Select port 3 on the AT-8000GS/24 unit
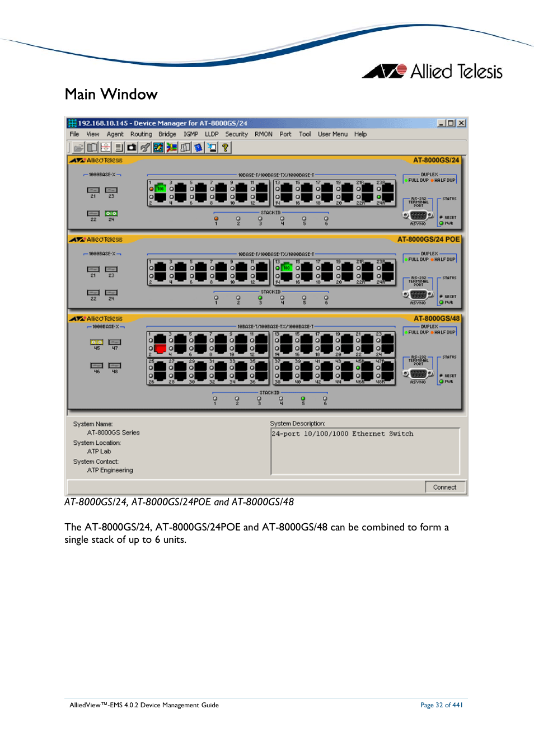 click(x=181, y=188)
